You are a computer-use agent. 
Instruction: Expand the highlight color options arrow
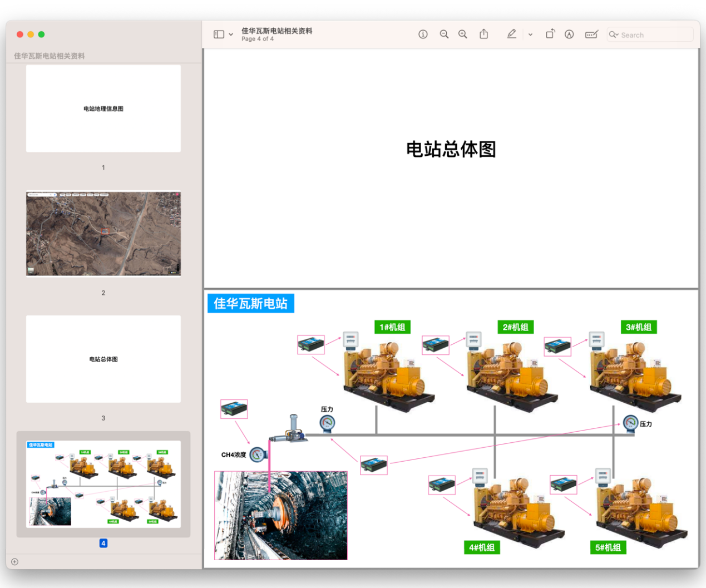[x=530, y=34]
